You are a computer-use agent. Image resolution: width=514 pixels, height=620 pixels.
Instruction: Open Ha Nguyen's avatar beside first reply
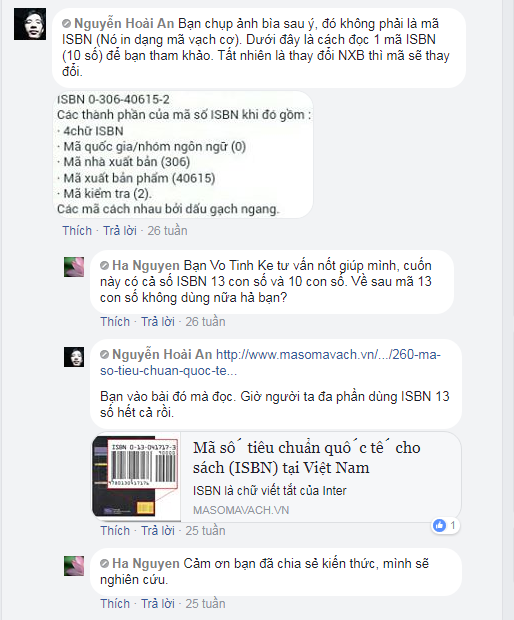[74, 267]
